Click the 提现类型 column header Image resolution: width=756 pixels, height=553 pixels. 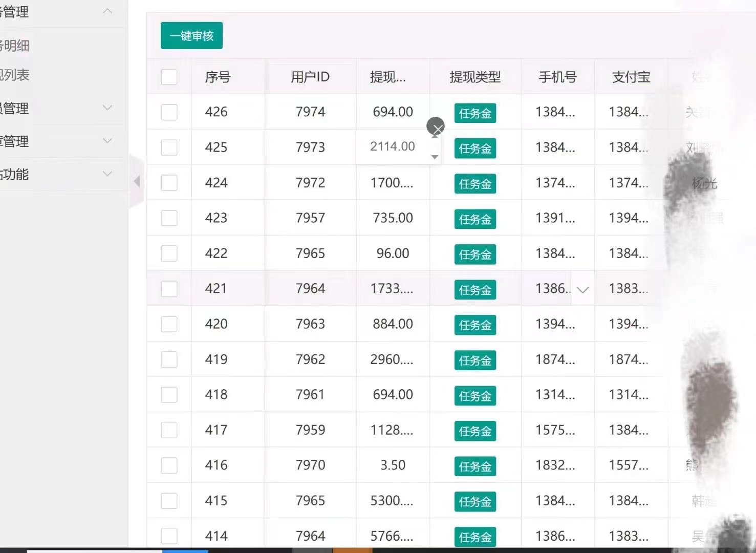(x=475, y=77)
